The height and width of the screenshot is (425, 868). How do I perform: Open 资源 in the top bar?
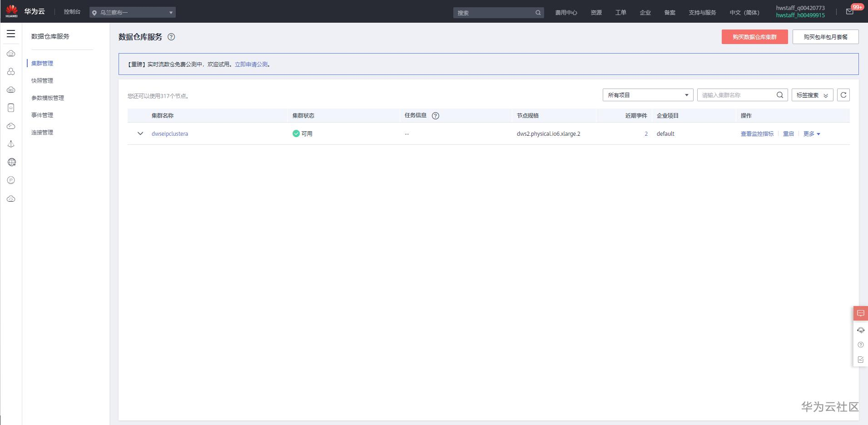[x=596, y=13]
